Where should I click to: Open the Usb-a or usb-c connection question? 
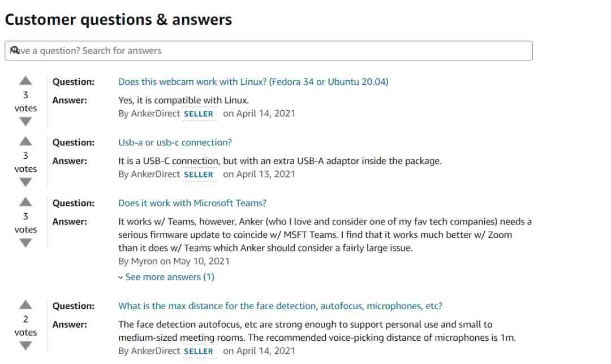point(175,142)
